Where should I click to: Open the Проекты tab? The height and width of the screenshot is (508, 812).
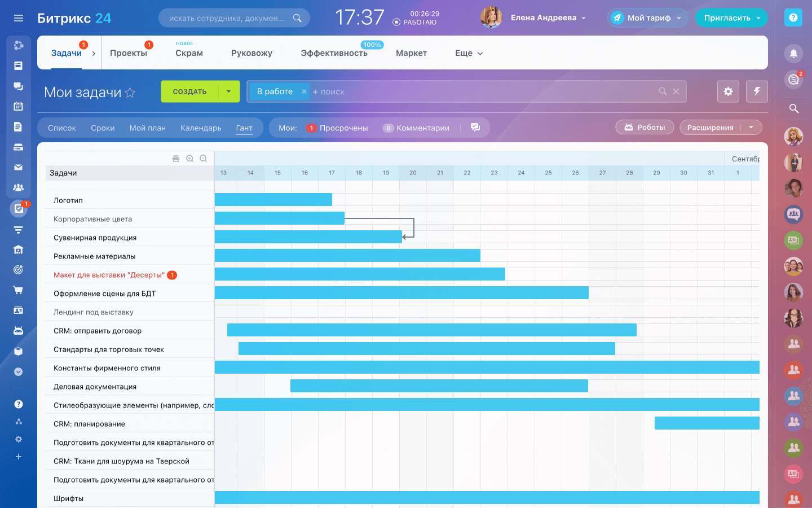(129, 53)
